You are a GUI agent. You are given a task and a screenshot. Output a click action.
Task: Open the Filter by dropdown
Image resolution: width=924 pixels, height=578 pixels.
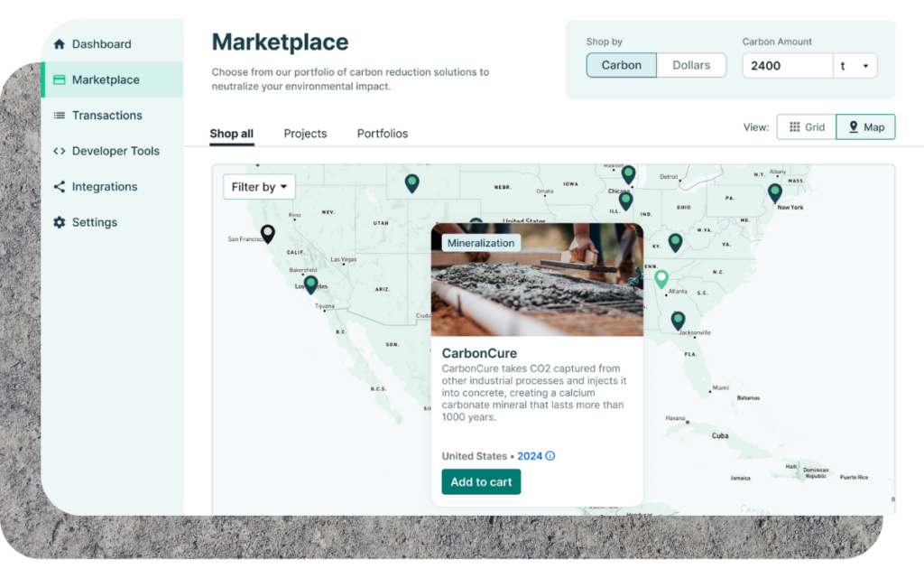[259, 187]
